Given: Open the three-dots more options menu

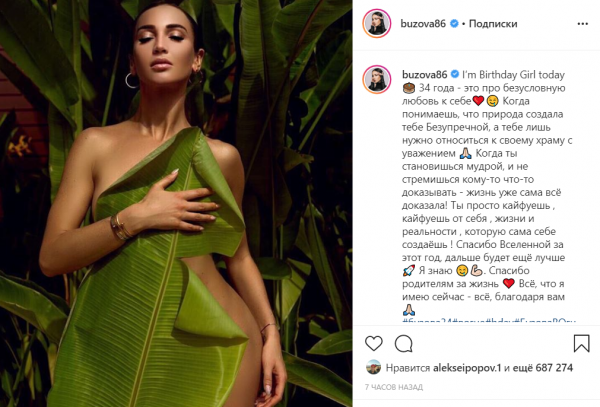Looking at the screenshot, I should point(582,24).
